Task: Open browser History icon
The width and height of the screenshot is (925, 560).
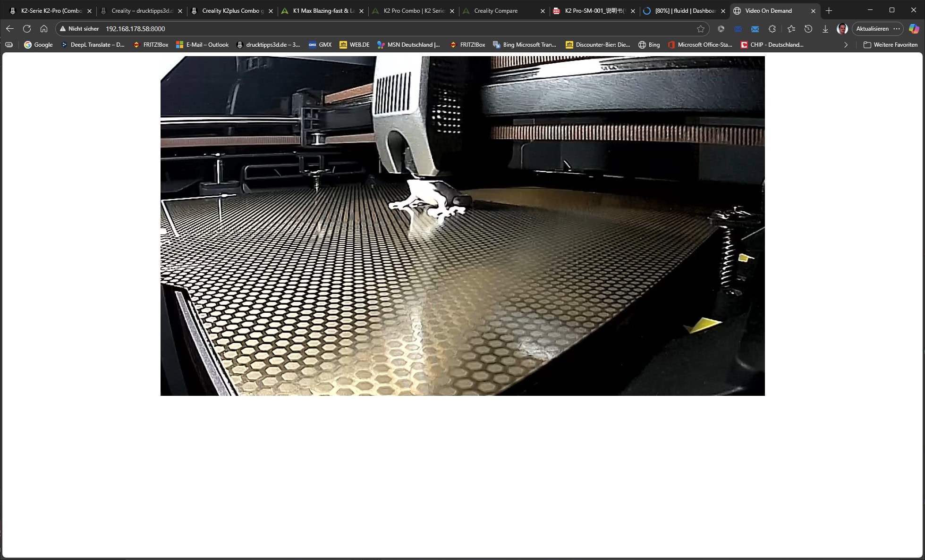Action: [808, 29]
